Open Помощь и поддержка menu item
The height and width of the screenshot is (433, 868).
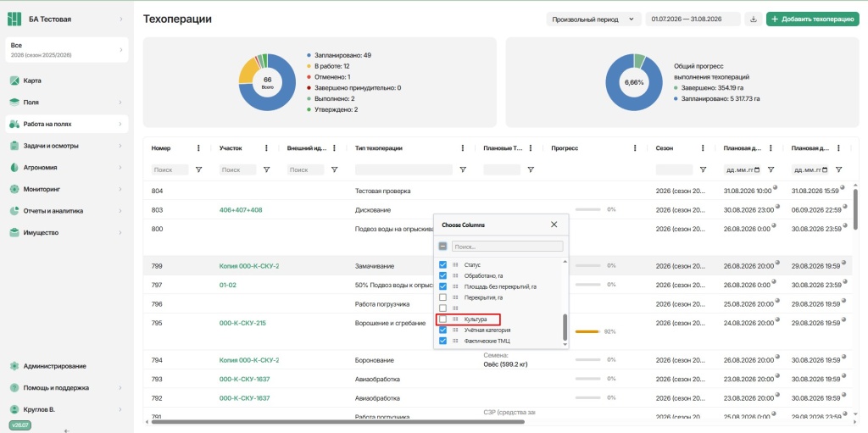coord(67,387)
